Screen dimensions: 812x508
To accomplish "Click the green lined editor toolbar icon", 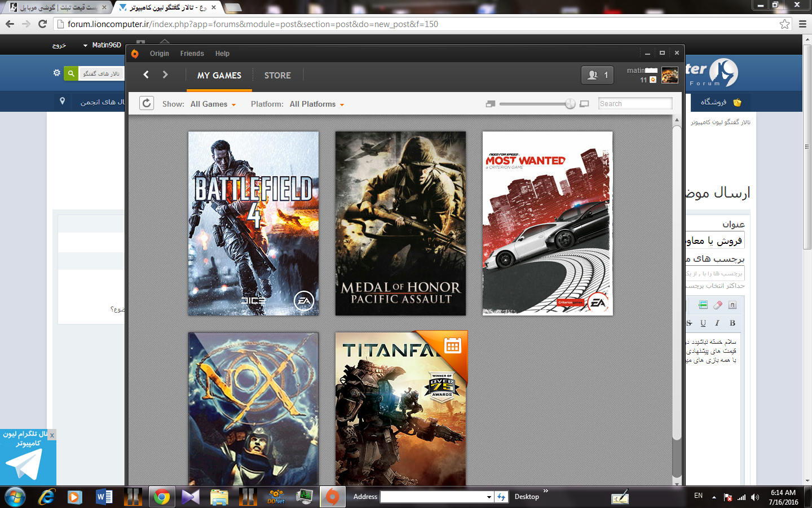I will pyautogui.click(x=703, y=305).
